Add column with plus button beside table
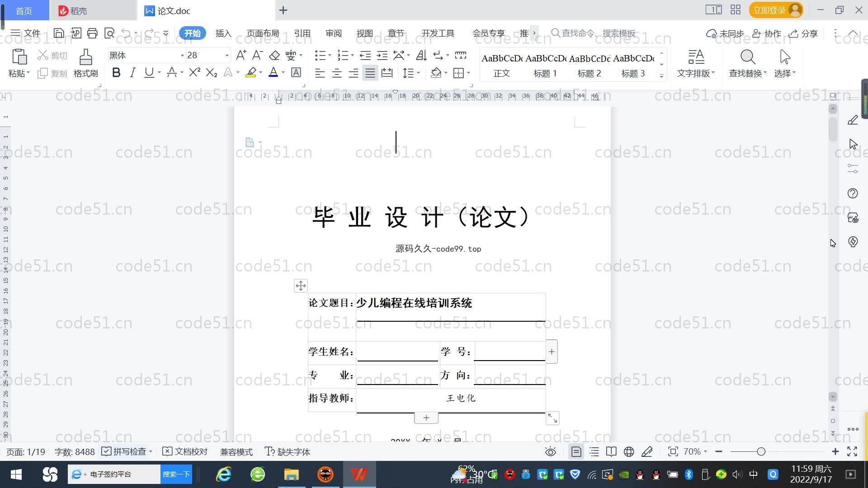 [x=552, y=352]
